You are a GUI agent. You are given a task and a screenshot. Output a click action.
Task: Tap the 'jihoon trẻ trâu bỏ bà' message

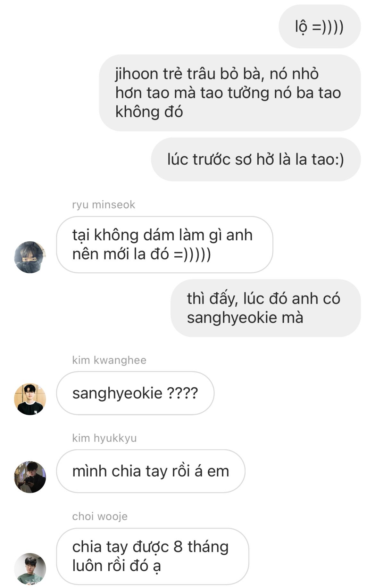click(x=230, y=93)
